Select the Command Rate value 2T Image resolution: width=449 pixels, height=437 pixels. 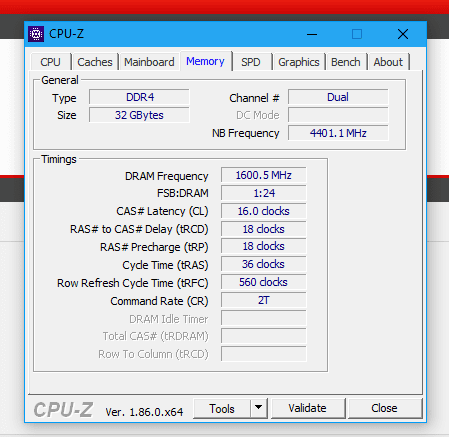click(263, 300)
